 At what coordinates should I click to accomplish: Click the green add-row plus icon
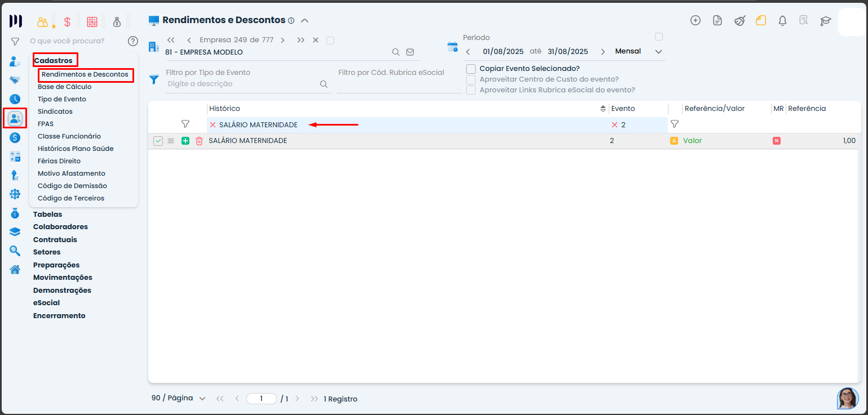coord(185,141)
